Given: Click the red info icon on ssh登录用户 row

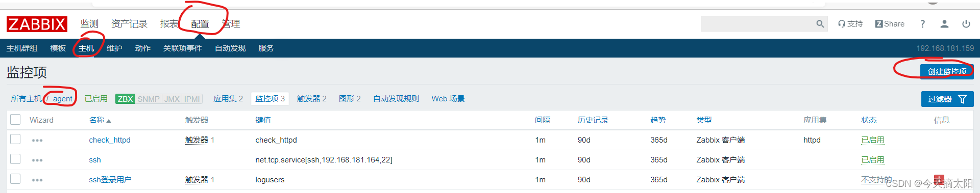Looking at the screenshot, I should coord(939,180).
